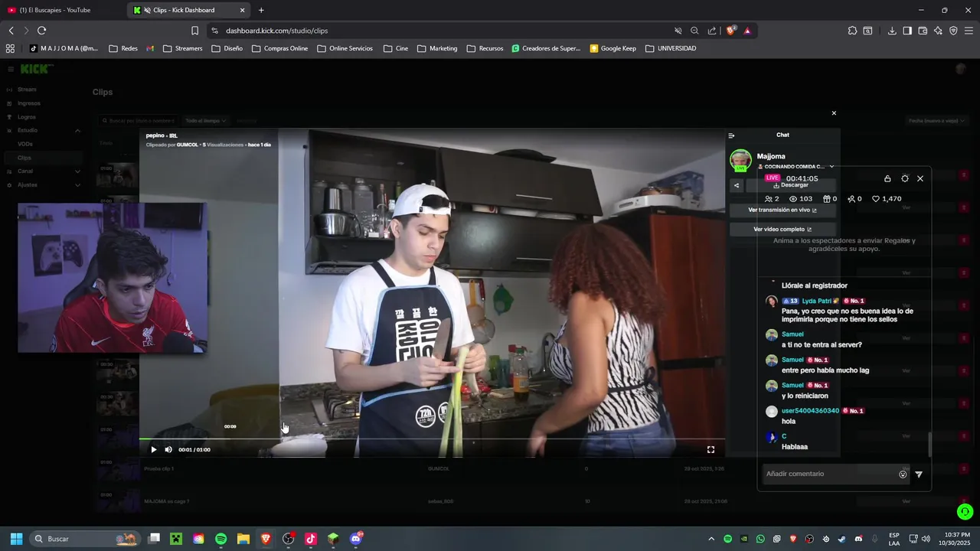980x551 pixels.
Task: Open the Windows Start menu
Action: point(16,539)
